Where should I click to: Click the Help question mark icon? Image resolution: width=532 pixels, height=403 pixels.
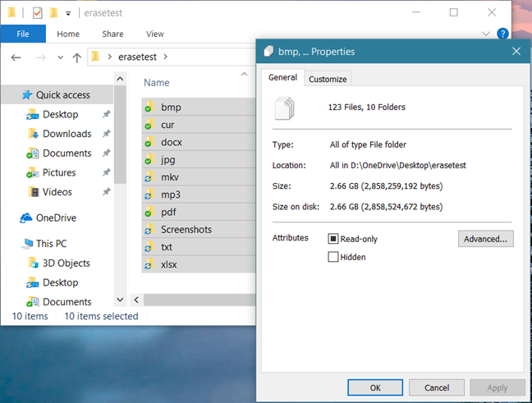pos(502,34)
